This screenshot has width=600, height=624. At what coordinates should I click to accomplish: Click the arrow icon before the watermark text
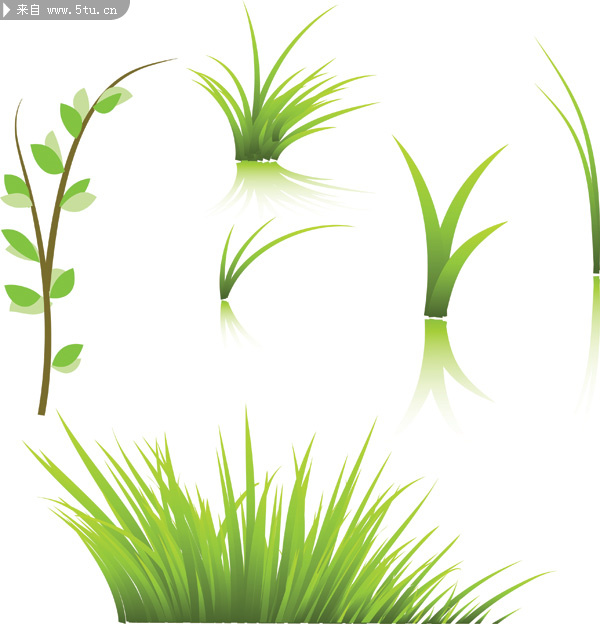[8, 10]
